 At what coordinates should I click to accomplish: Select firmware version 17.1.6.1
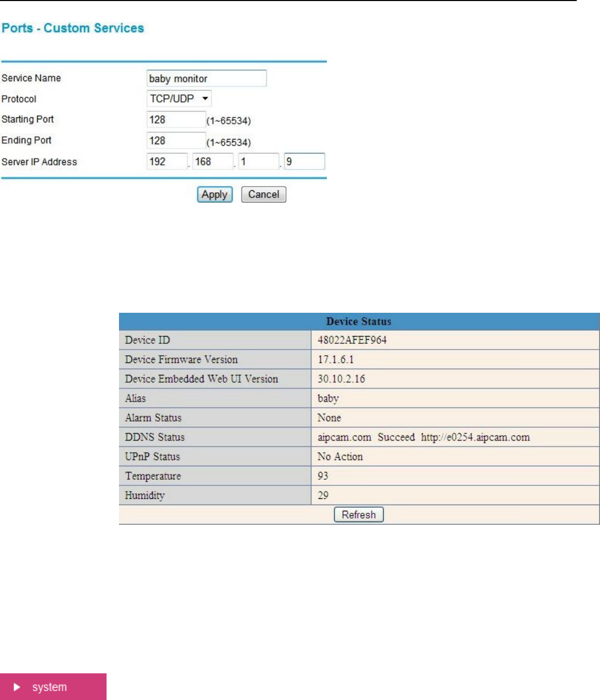pyautogui.click(x=336, y=359)
